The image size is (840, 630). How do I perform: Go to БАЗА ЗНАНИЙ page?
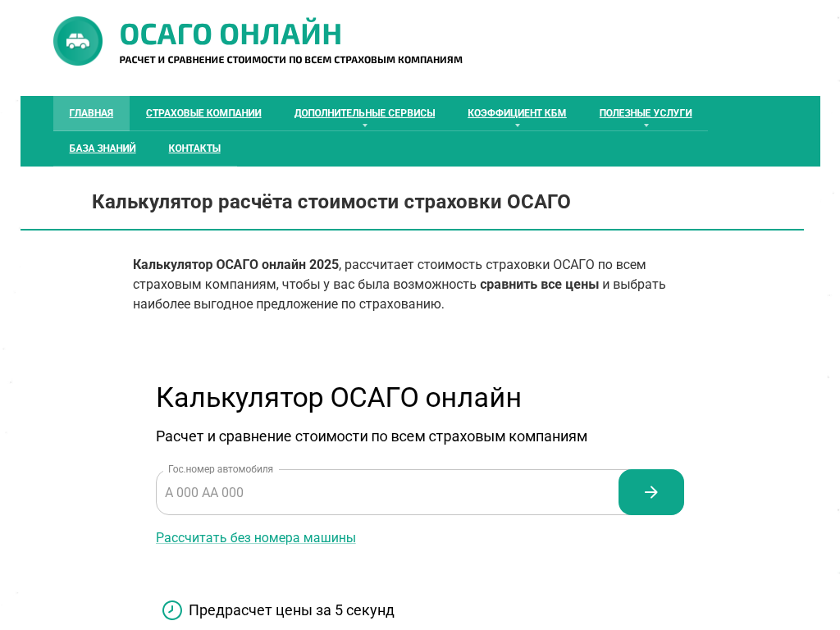(x=103, y=148)
